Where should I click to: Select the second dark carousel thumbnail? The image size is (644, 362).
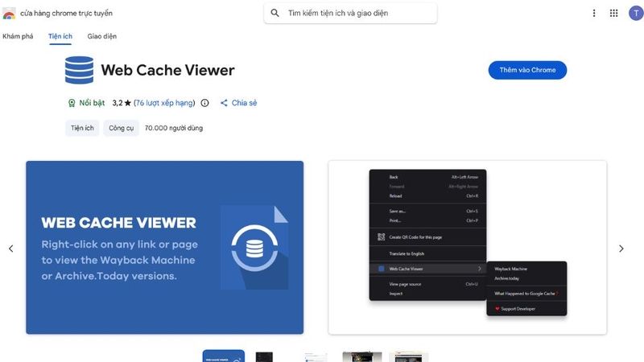tap(264, 356)
